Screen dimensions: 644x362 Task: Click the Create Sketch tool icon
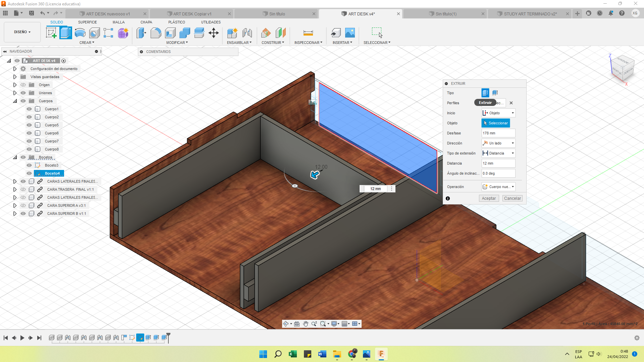click(51, 33)
